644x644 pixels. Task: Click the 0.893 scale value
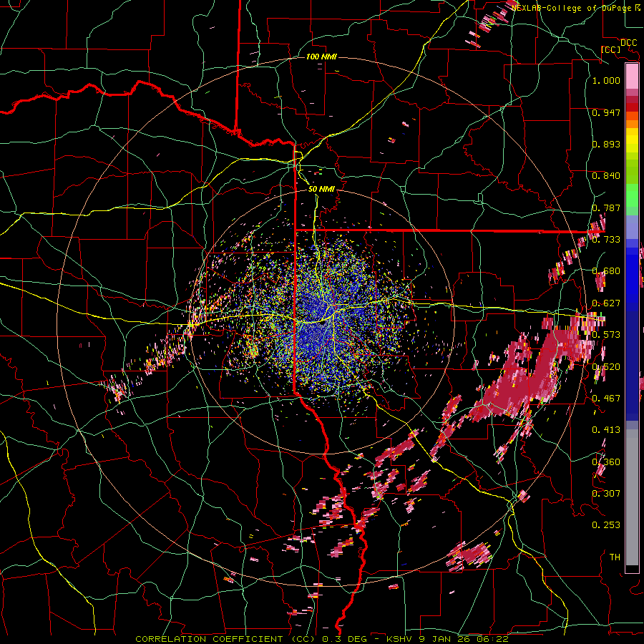606,144
